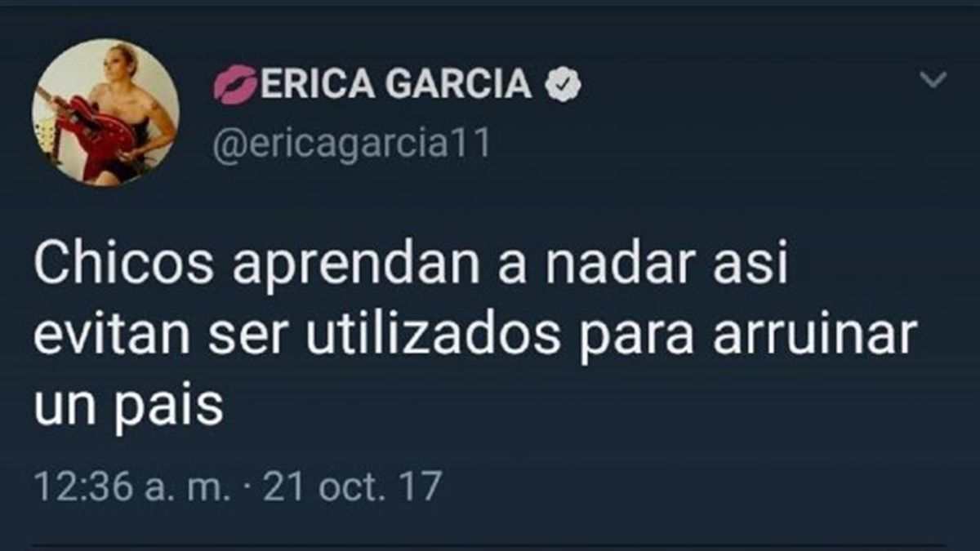Screen dimensions: 980x551
Task: Click the verified badge next to ERICA GARCIA
Action: point(563,84)
